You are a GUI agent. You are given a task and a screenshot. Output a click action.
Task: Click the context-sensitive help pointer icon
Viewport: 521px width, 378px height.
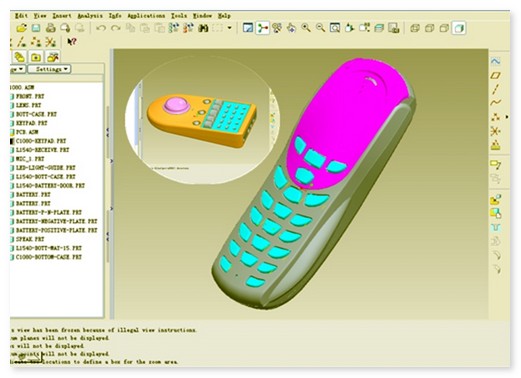coord(72,42)
